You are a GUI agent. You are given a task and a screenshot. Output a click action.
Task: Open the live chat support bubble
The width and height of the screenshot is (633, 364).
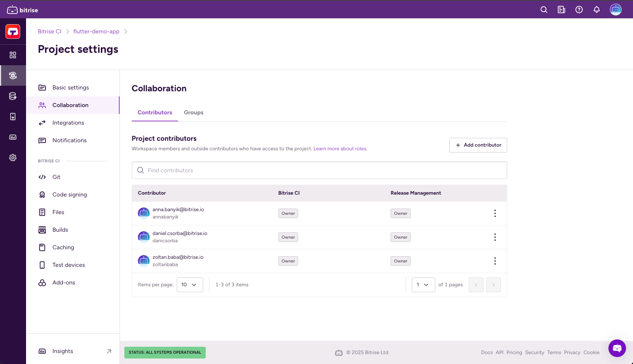coord(617,348)
